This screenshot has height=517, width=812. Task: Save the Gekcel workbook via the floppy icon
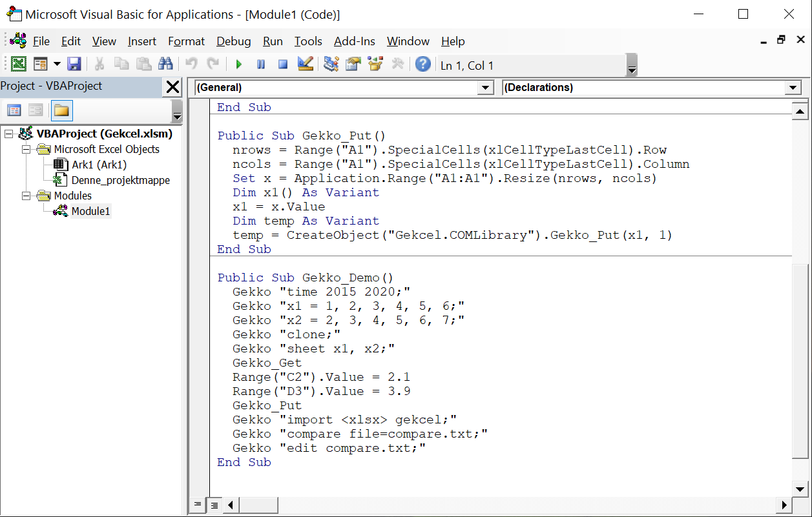[74, 64]
